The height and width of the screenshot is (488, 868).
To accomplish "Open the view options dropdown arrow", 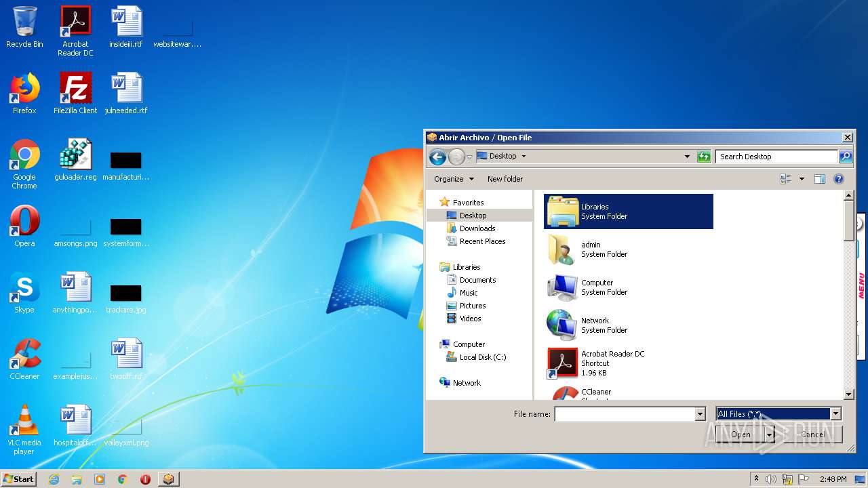I will (802, 179).
